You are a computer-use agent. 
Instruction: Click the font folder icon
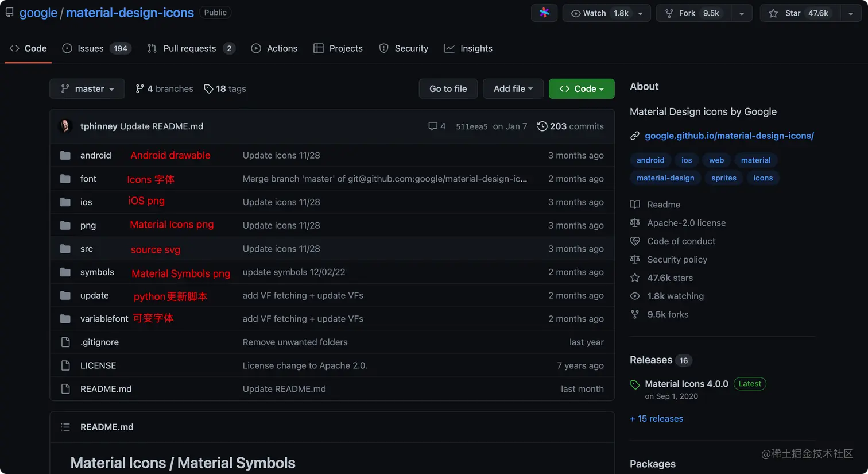[x=65, y=179]
